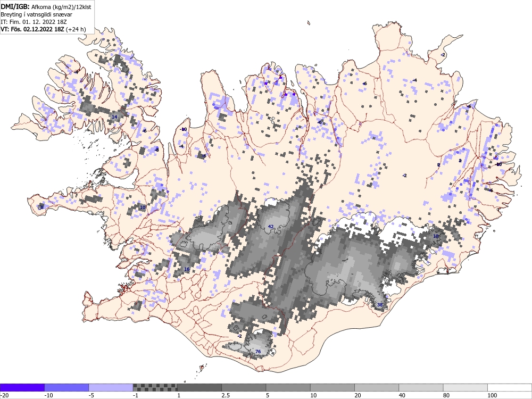Image resolution: width=532 pixels, height=399 pixels.
Task: Click the '-2' value just above the 76 label
Action: click(239, 336)
